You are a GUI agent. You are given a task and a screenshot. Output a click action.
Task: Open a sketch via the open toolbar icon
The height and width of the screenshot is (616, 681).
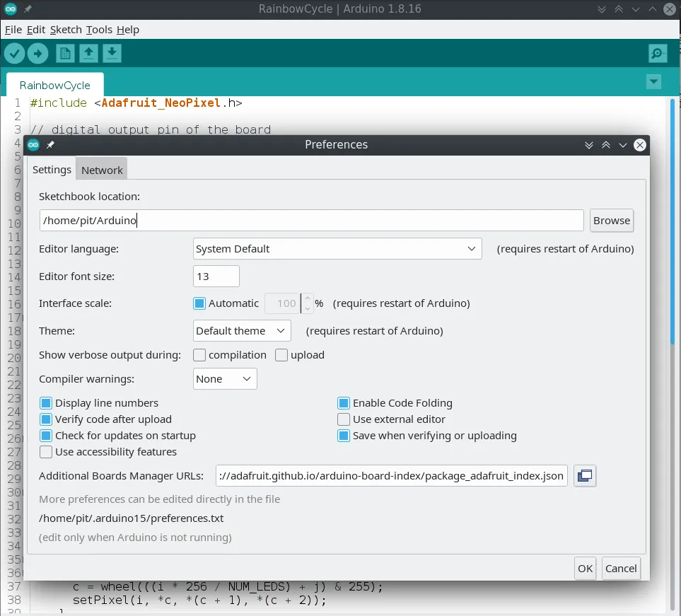click(88, 53)
